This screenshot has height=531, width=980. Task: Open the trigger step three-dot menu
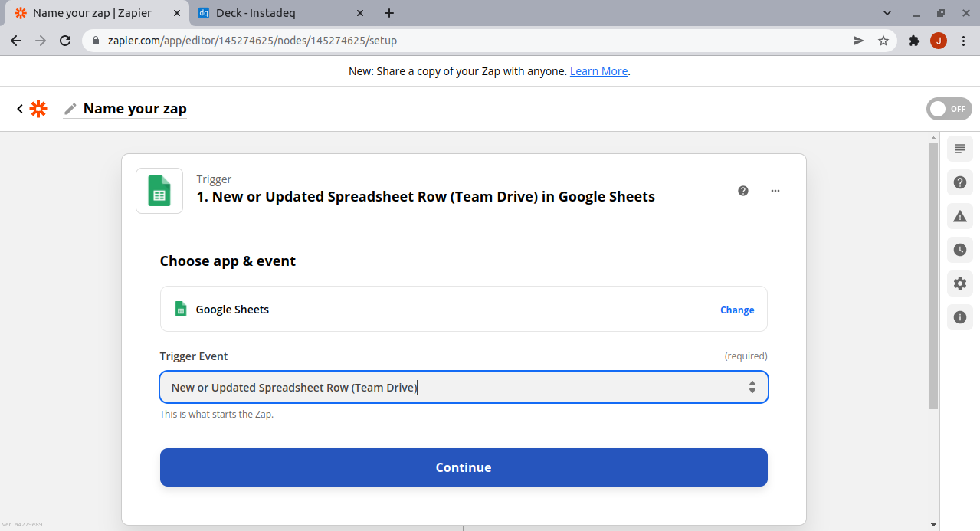(x=775, y=191)
